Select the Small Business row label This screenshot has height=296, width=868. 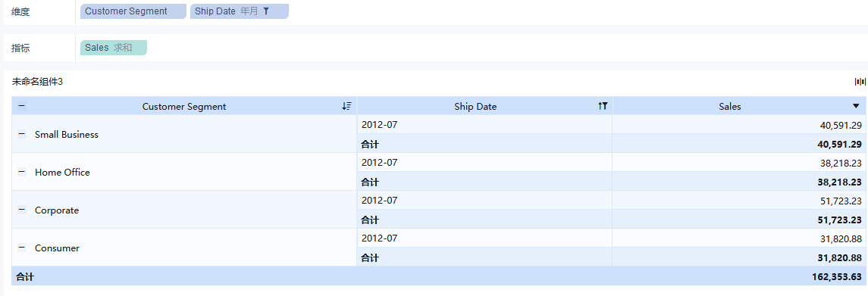point(67,135)
